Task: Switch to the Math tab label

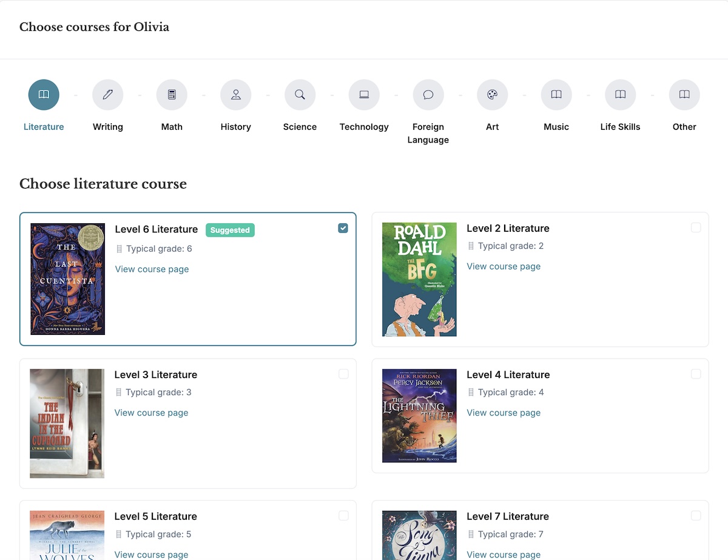Action: tap(172, 127)
